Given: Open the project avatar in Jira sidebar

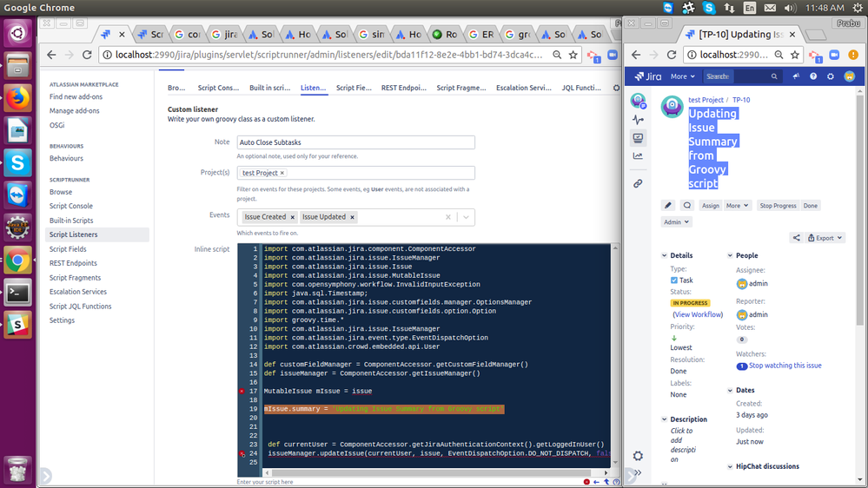Looking at the screenshot, I should [x=639, y=101].
